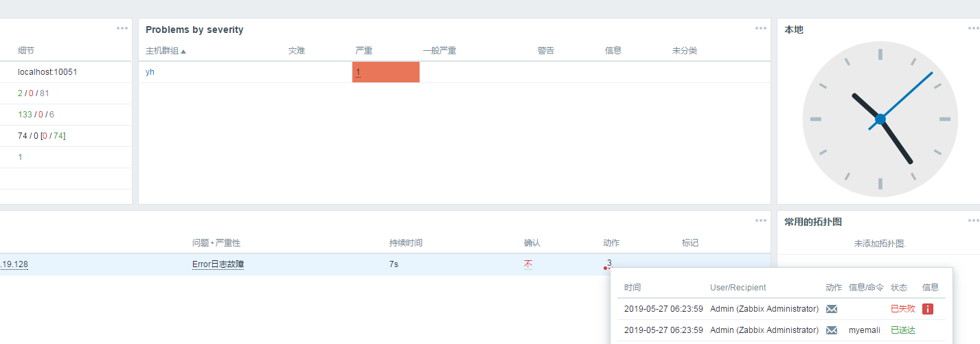The width and height of the screenshot is (980, 344).
Task: Open the yh host group link
Action: 150,72
